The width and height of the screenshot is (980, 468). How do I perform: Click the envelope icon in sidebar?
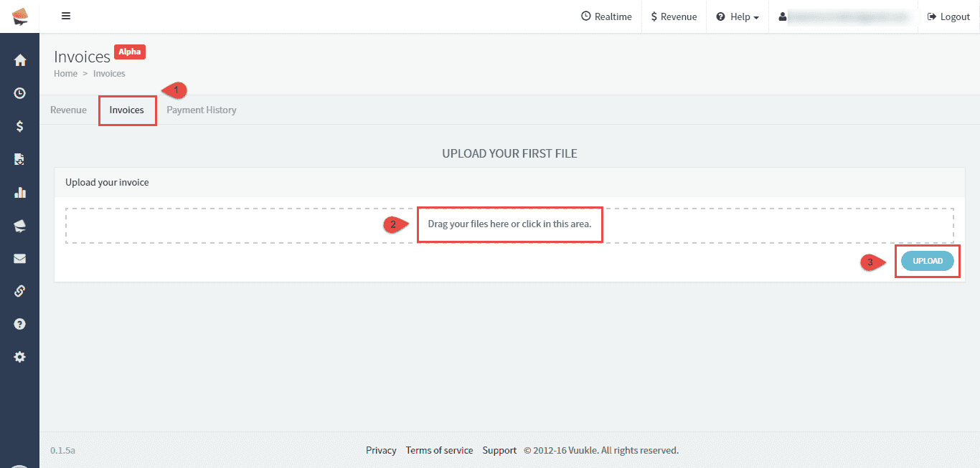tap(20, 258)
